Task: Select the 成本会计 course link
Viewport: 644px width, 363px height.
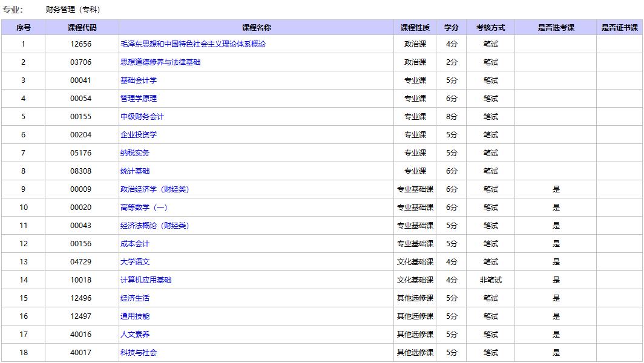Action: click(x=135, y=243)
